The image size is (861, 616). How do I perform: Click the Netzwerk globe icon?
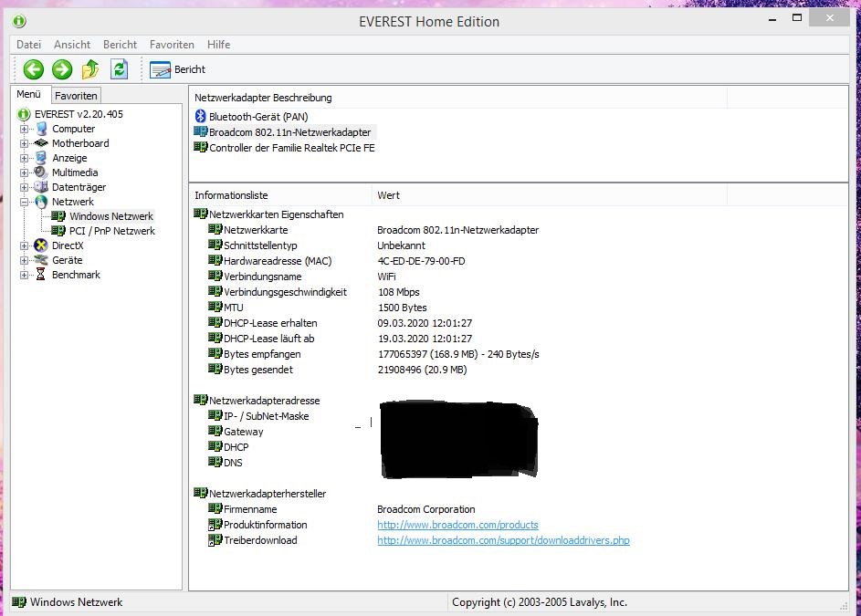pyautogui.click(x=41, y=202)
